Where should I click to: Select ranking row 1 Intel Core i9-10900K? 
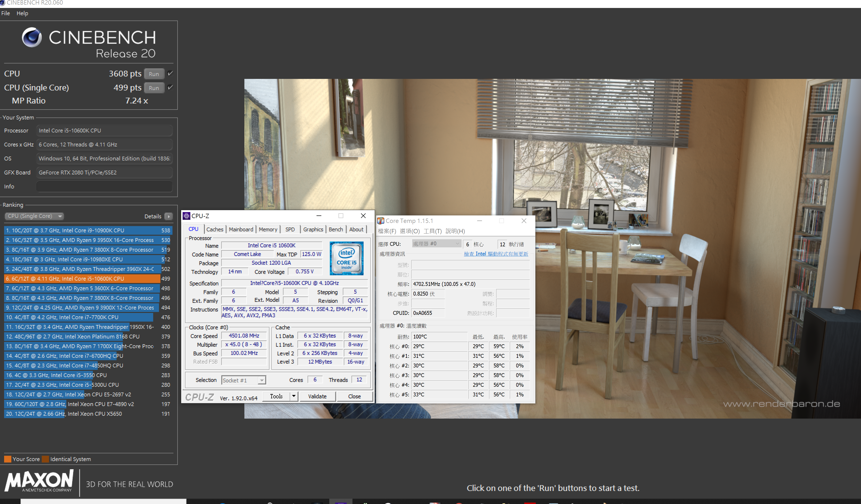click(88, 230)
